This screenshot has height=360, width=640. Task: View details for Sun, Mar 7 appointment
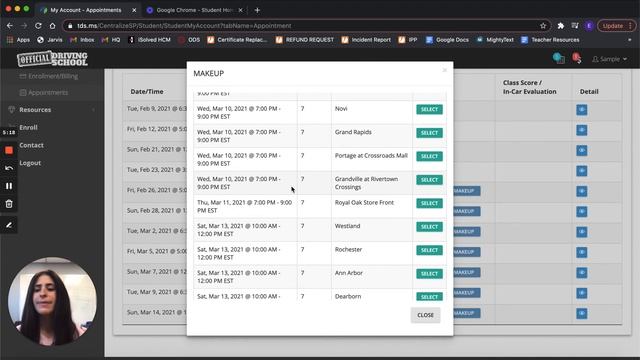coord(582,273)
